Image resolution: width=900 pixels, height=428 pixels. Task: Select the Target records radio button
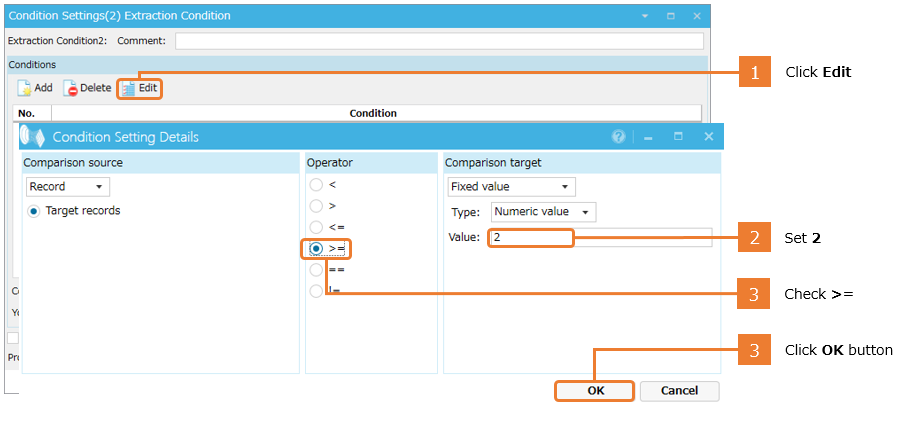[x=35, y=211]
